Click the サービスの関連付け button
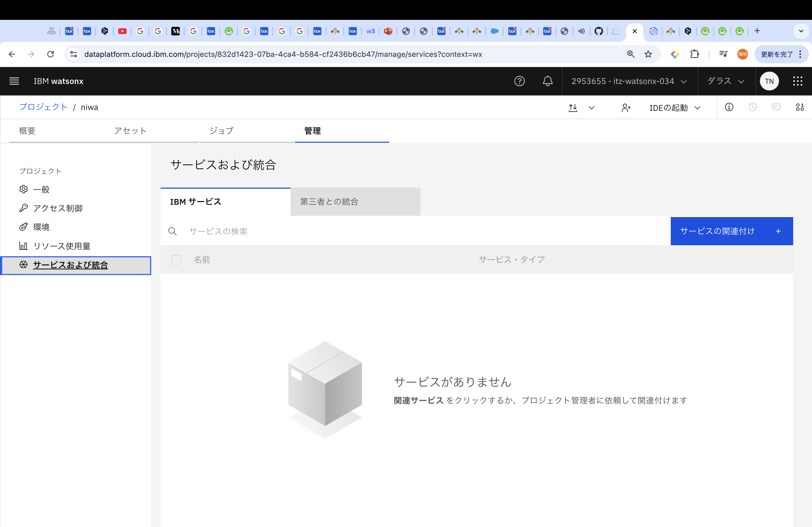This screenshot has width=812, height=527. [x=731, y=231]
